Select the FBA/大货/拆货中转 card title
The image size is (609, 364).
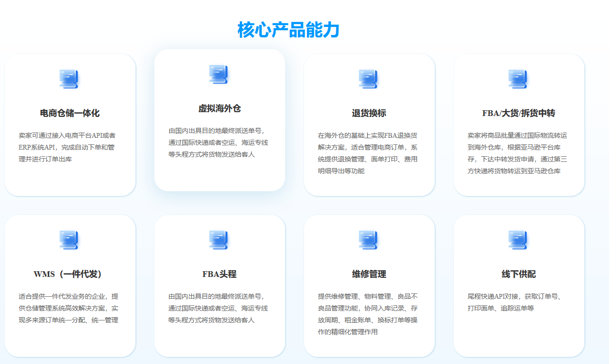coord(519,113)
